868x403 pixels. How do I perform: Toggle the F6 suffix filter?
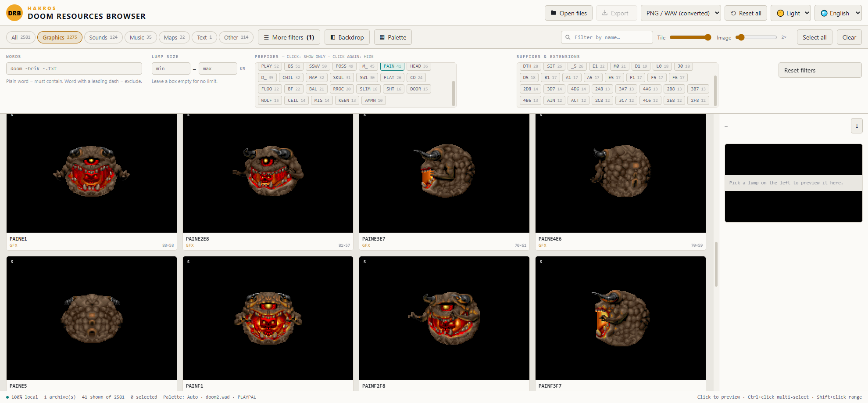[x=678, y=78]
